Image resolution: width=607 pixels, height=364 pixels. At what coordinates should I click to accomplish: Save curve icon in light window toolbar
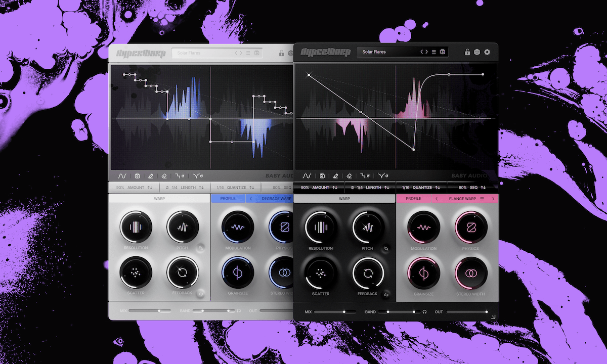tap(137, 176)
